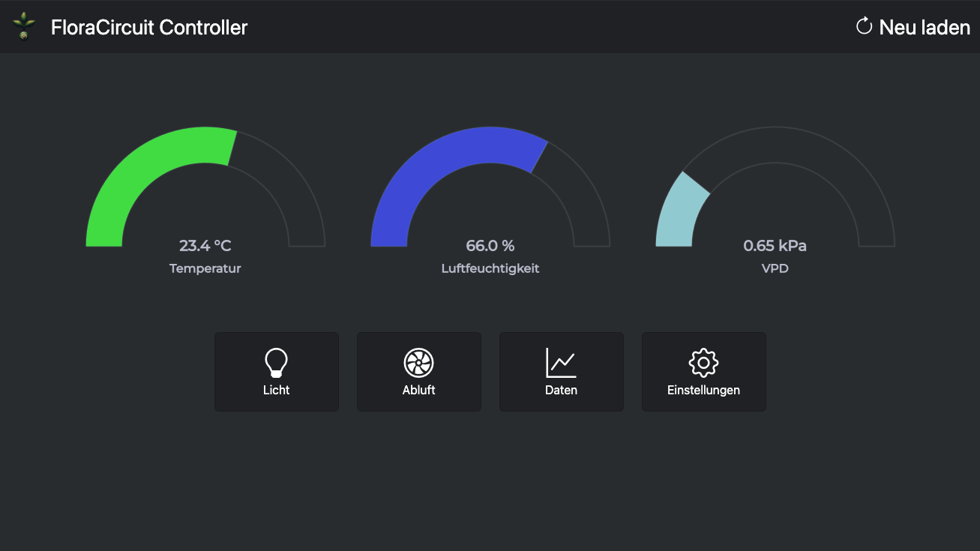Click the 23.4 °C reading
980x551 pixels.
click(205, 246)
